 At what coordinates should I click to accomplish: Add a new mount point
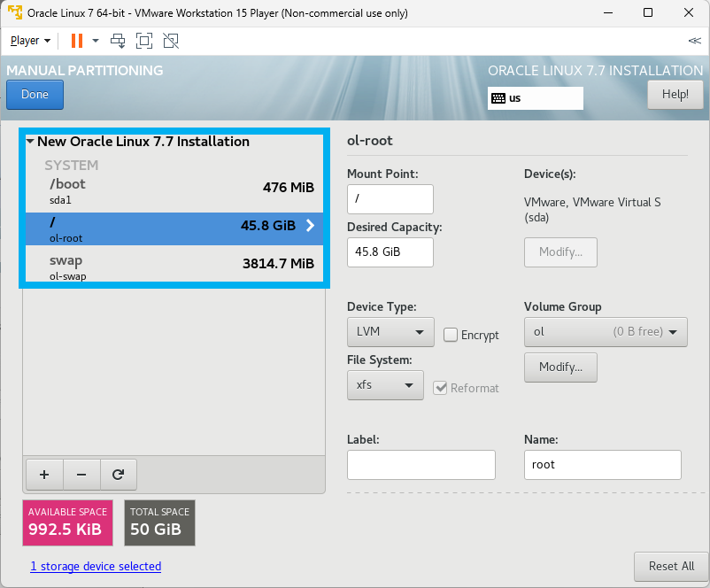(x=44, y=475)
